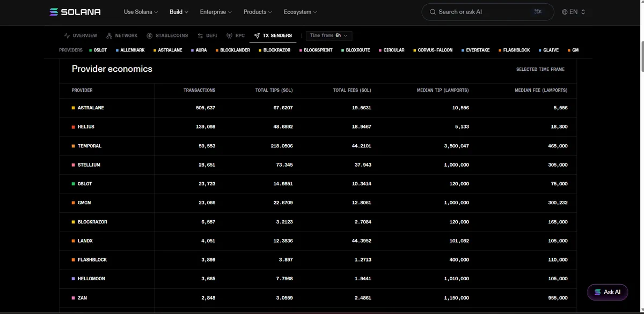Click the Ask AI button logo icon
Image resolution: width=644 pixels, height=314 pixels.
tap(597, 292)
